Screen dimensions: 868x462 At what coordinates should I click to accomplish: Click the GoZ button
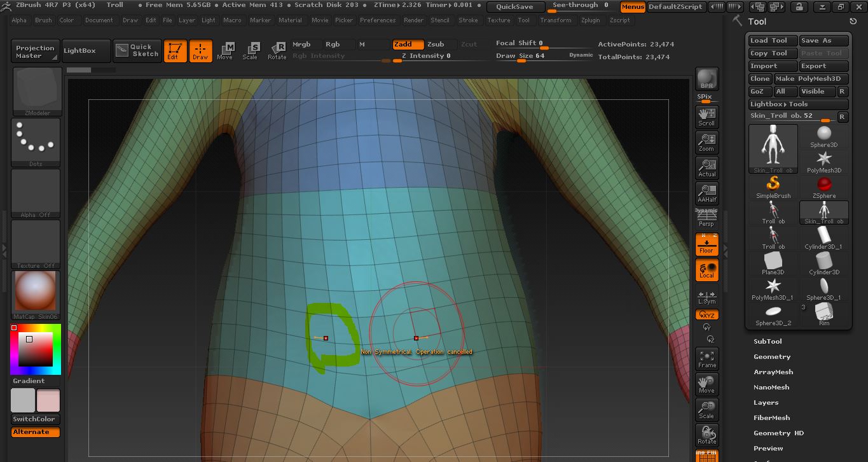click(760, 92)
